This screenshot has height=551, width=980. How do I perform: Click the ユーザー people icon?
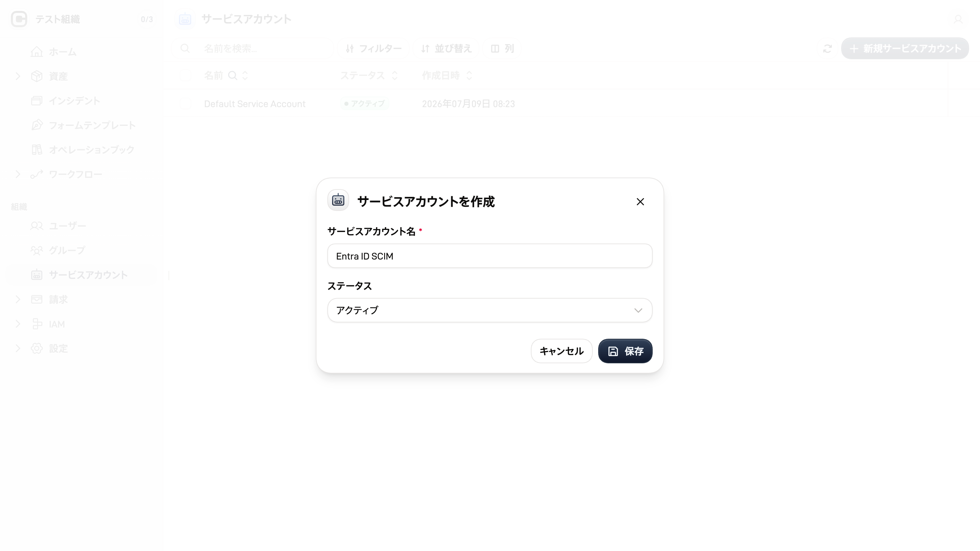point(36,226)
